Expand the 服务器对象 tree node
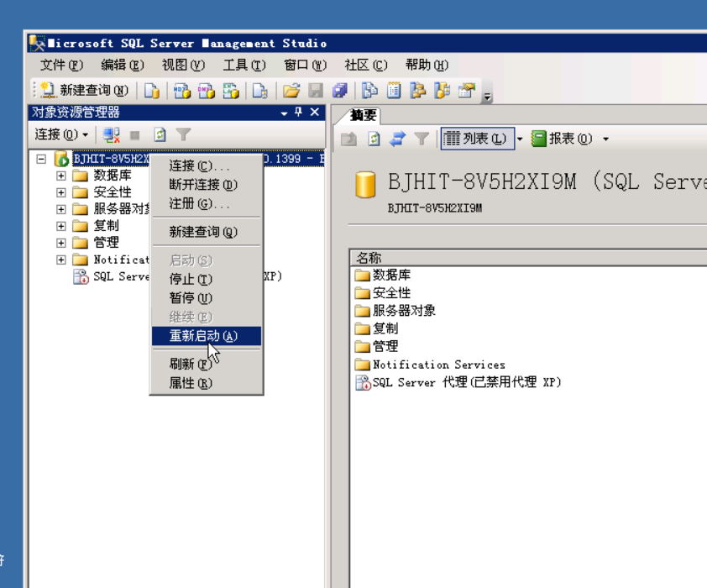 coord(60,209)
